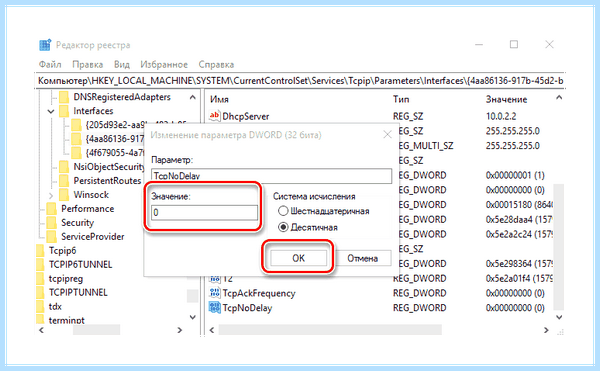Select the DNSRegisteredAdapters folder icon
This screenshot has width=600, height=371.
click(x=64, y=97)
